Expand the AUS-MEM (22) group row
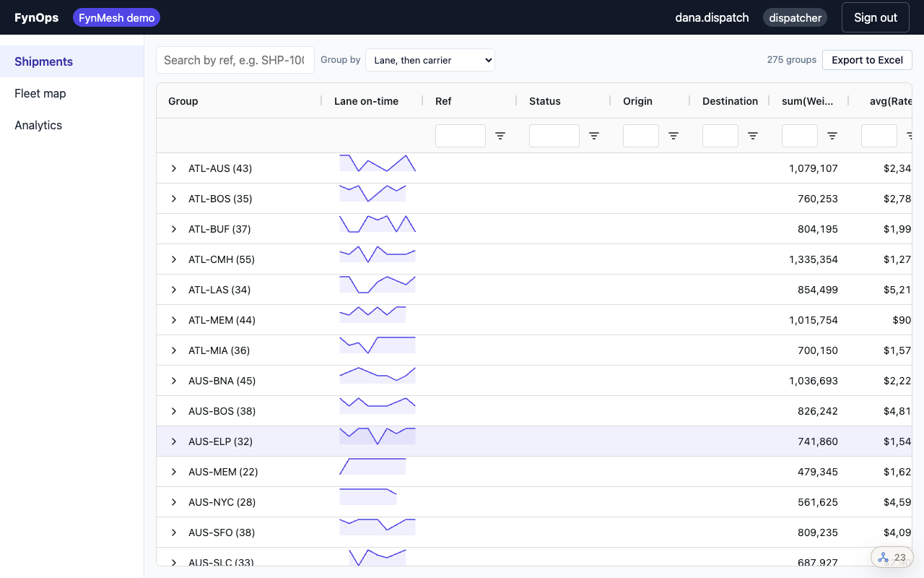Viewport: 924px width, 578px height. click(174, 472)
